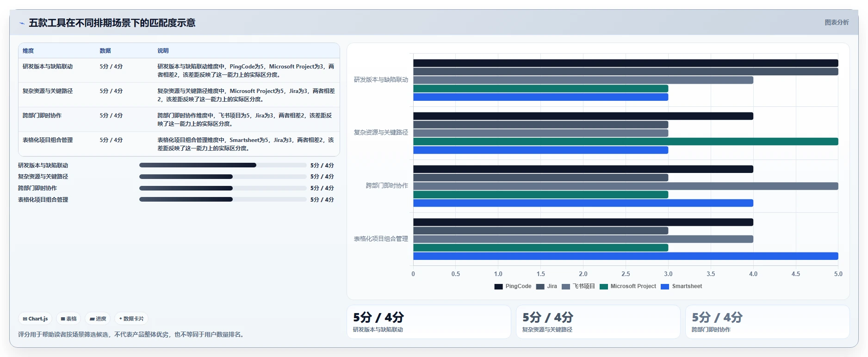Open the 跨部门即时协作 data card
This screenshot has height=357, width=868.
point(768,322)
